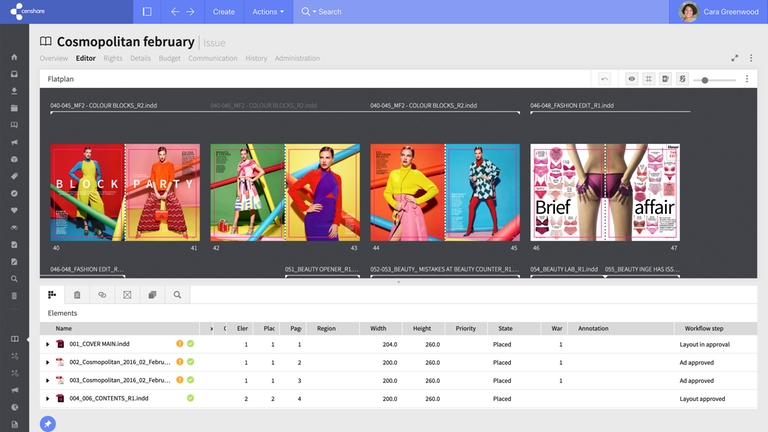The width and height of the screenshot is (768, 432).
Task: Click the Home icon in left sidebar
Action: tap(14, 57)
